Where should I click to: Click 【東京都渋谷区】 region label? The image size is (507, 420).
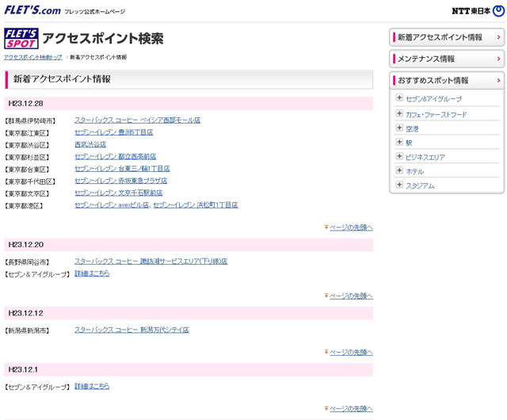[27, 145]
